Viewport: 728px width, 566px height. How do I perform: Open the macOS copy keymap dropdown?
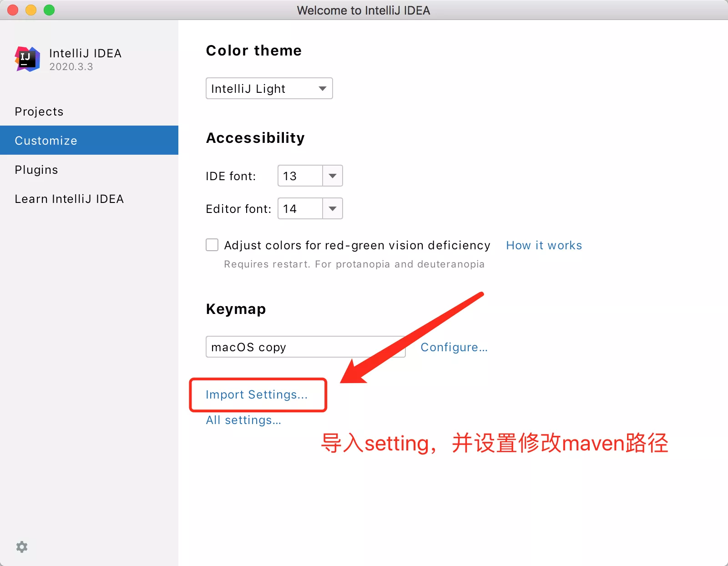pos(306,347)
